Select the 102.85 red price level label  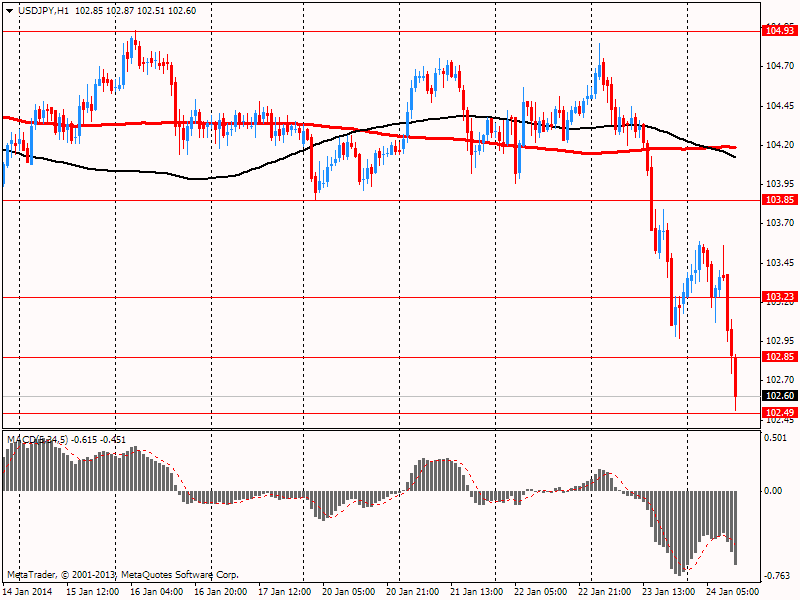(780, 357)
